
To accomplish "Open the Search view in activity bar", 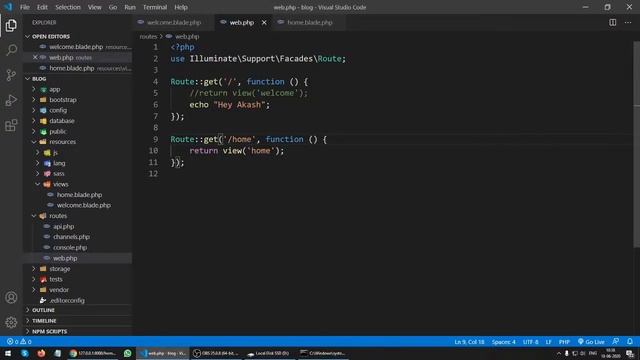I will [11, 50].
